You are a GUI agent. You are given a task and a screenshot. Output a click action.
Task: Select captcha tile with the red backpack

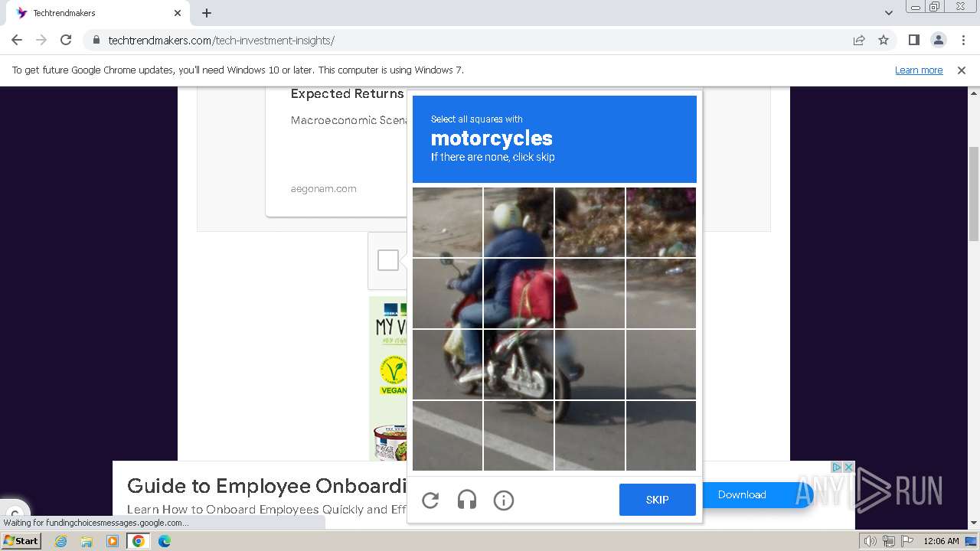518,293
